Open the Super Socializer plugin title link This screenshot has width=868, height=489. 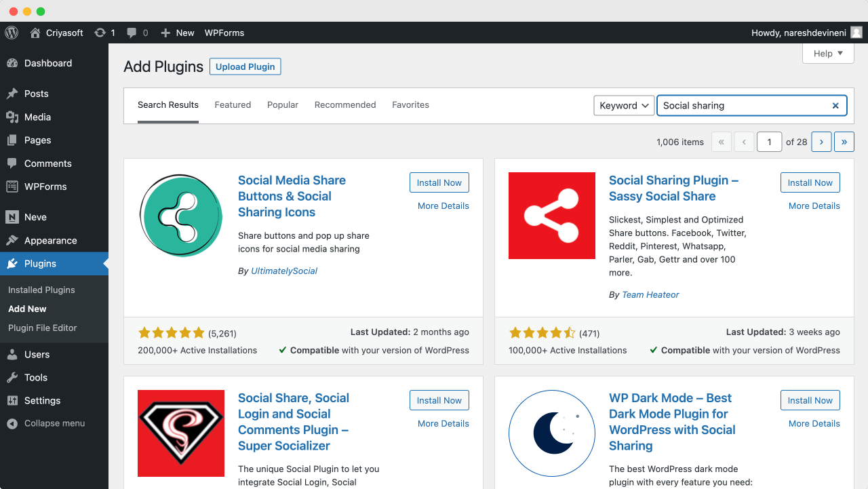coord(294,422)
